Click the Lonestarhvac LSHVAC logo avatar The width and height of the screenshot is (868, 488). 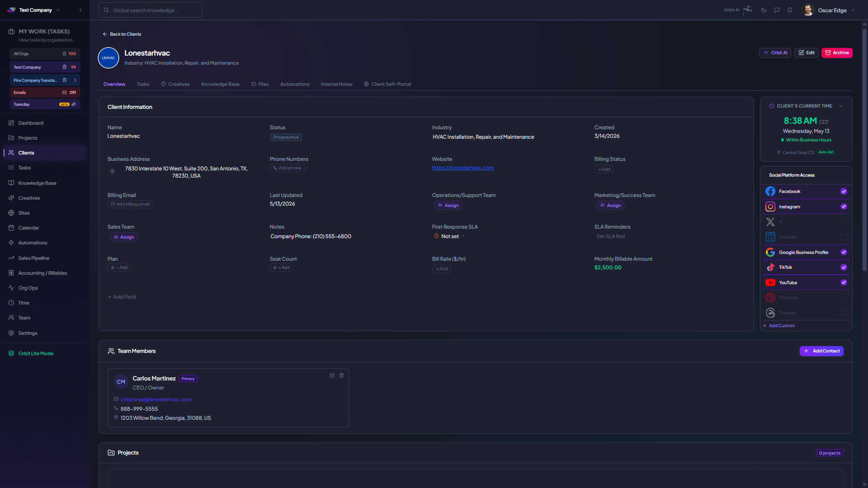108,58
